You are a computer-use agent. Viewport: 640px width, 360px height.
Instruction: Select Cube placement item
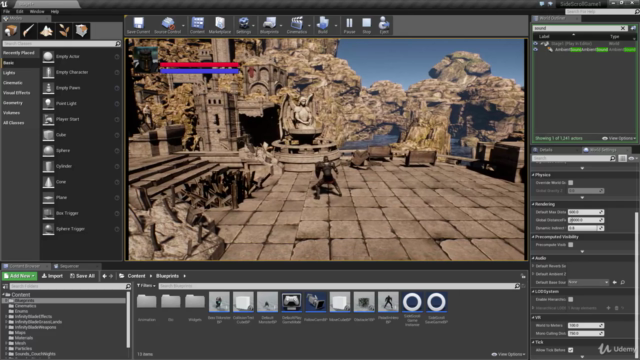[81, 135]
